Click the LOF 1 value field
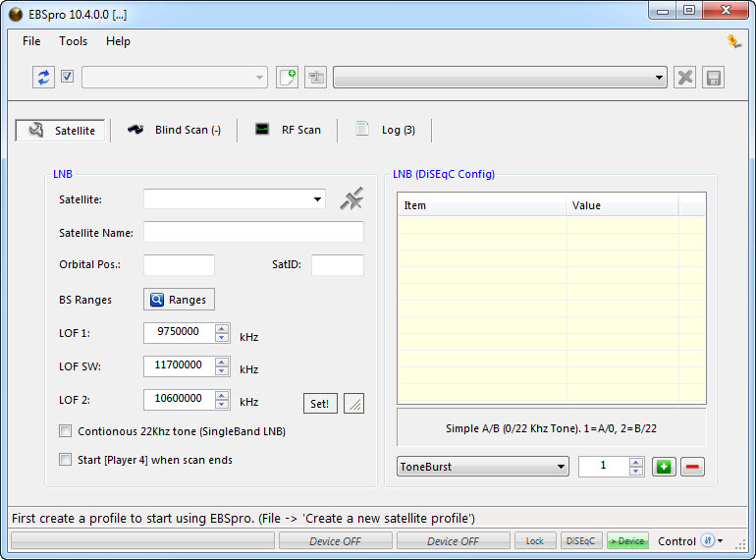756x560 pixels. click(179, 332)
